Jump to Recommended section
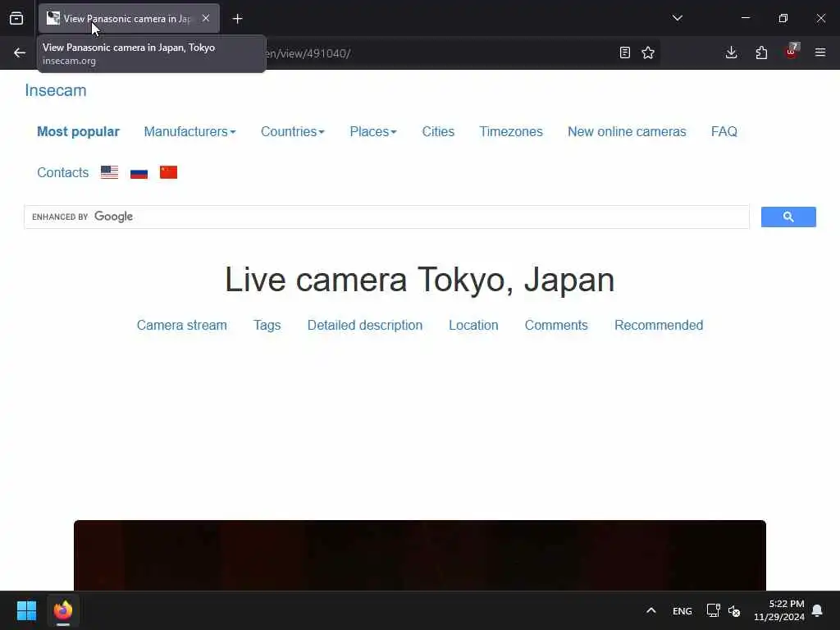This screenshot has width=840, height=630. 659,325
